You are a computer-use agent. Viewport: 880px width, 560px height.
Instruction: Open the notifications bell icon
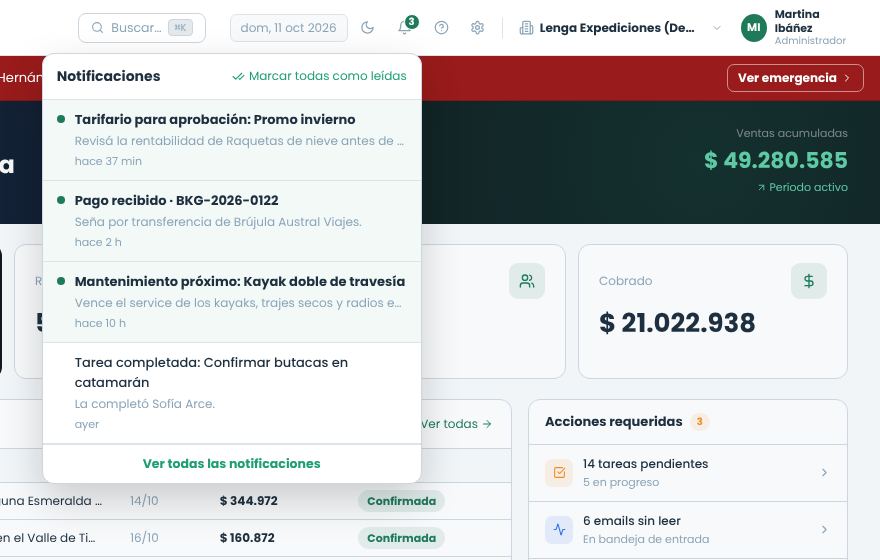click(405, 27)
